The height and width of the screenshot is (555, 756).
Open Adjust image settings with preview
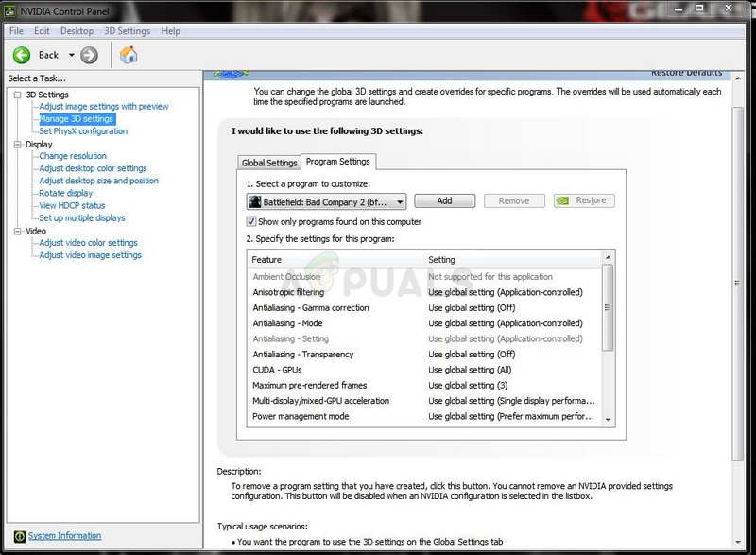pyautogui.click(x=104, y=106)
